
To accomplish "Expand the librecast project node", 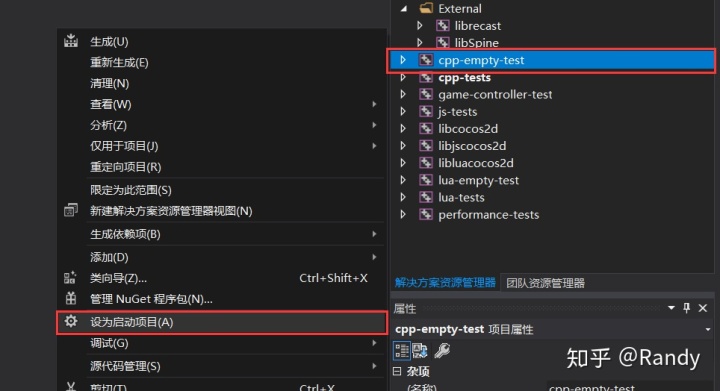I will (x=420, y=26).
